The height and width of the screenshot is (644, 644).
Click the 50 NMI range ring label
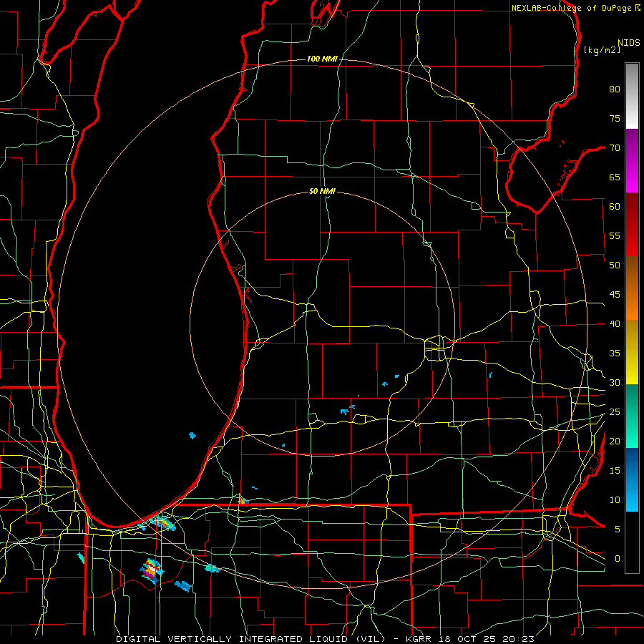322,191
